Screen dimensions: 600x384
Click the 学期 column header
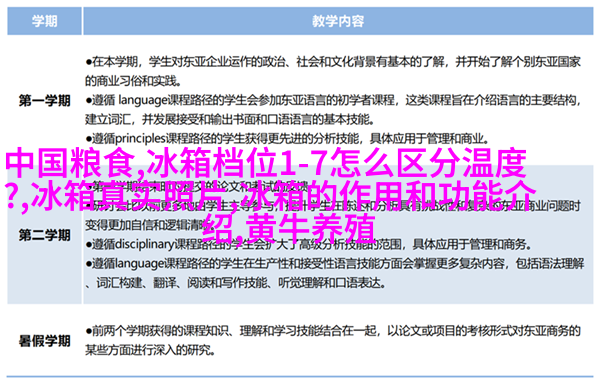click(x=44, y=21)
